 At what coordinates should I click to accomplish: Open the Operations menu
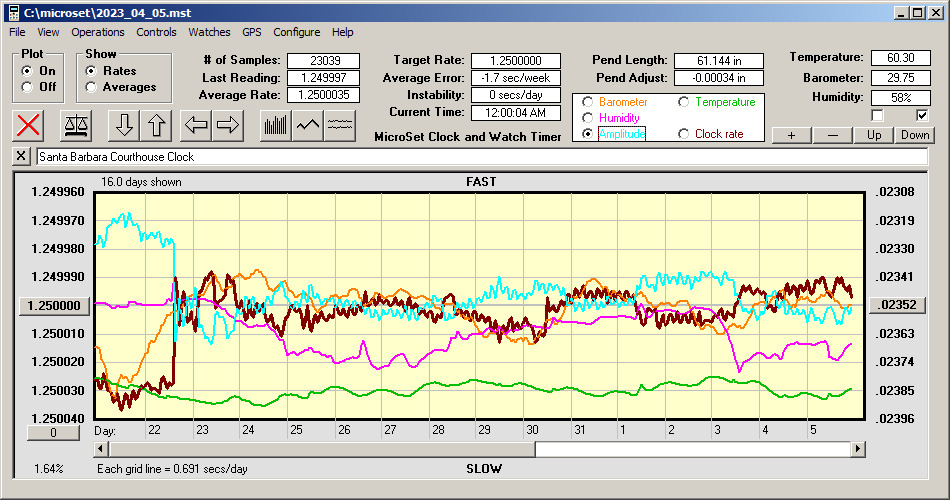pyautogui.click(x=98, y=32)
